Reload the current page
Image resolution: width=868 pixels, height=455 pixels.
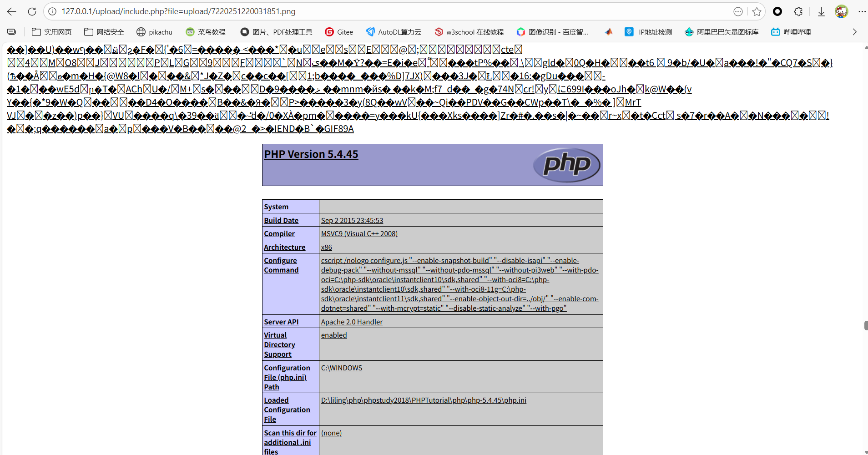click(x=32, y=12)
